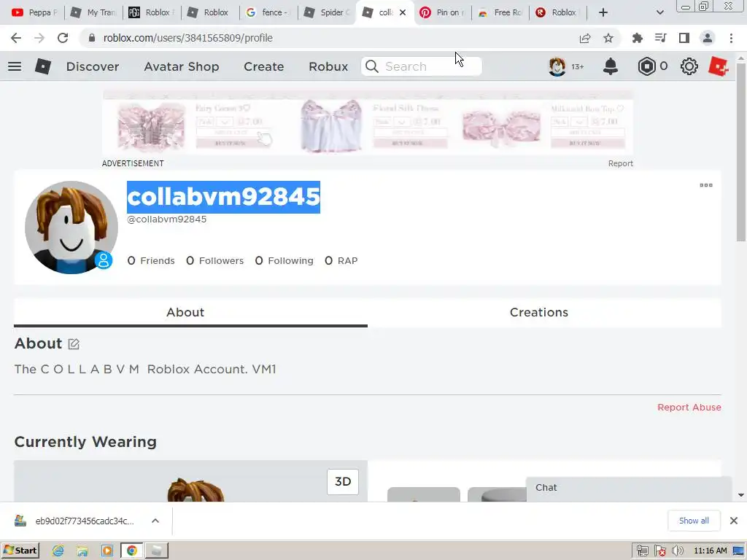Image resolution: width=747 pixels, height=560 pixels.
Task: Switch to Spider tab
Action: point(327,12)
